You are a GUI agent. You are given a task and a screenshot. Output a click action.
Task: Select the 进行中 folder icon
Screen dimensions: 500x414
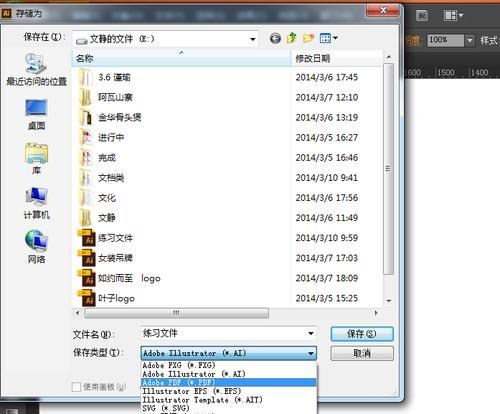point(86,137)
